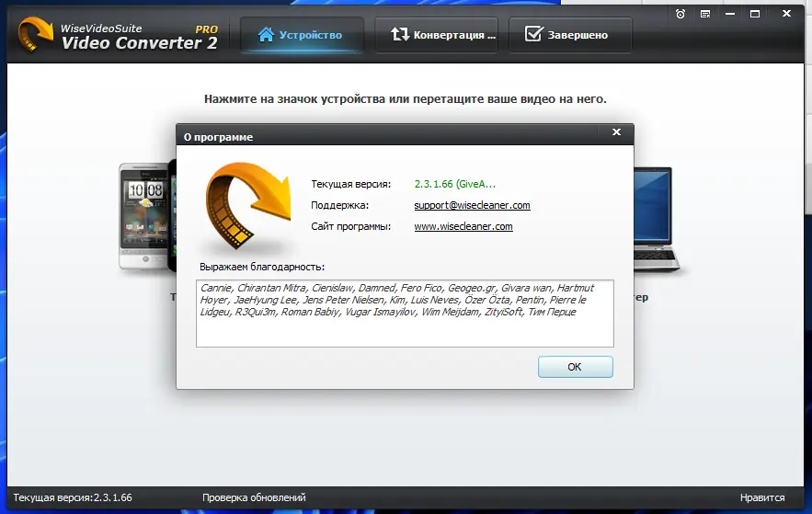The image size is (812, 514).
Task: Click the Сайт программы label
Action: pos(350,226)
